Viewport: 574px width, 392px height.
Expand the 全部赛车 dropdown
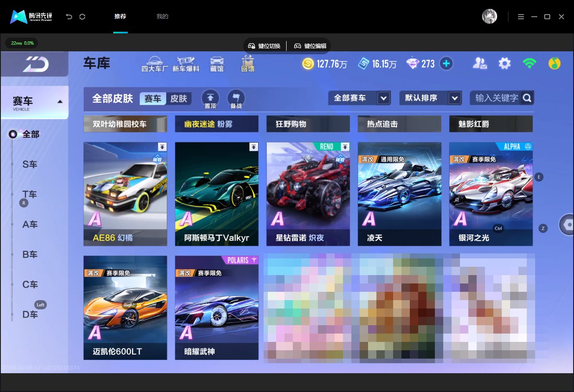point(360,98)
